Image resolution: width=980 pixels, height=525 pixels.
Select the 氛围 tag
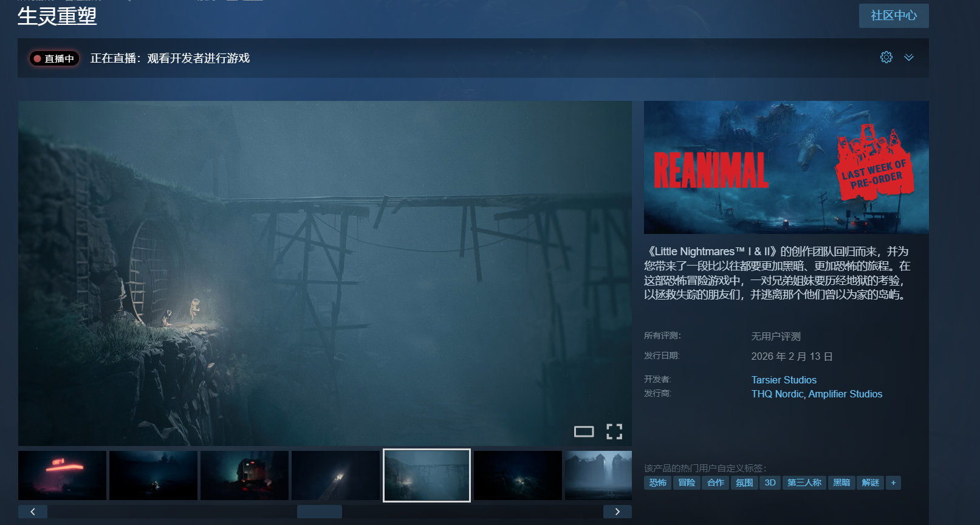[x=744, y=482]
